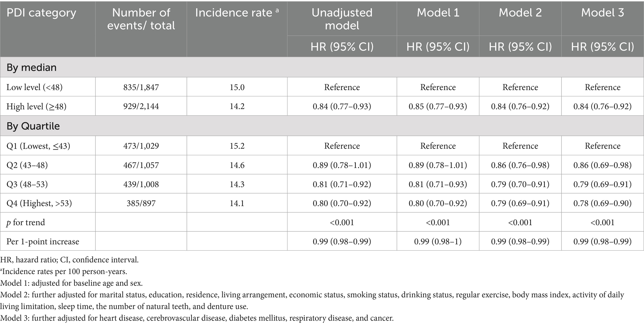Click the 0.99 (0.98–1) Model 1 cell
The height and width of the screenshot is (325, 644).
pyautogui.click(x=438, y=242)
